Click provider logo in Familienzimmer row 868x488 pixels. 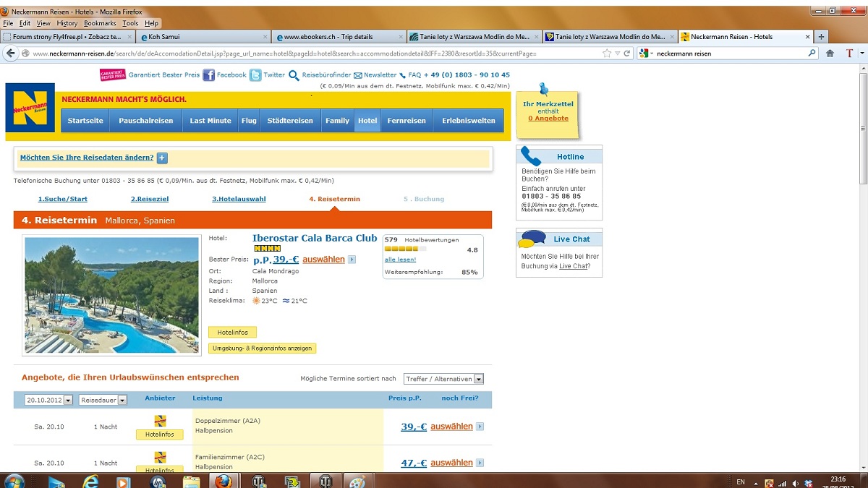160,457
